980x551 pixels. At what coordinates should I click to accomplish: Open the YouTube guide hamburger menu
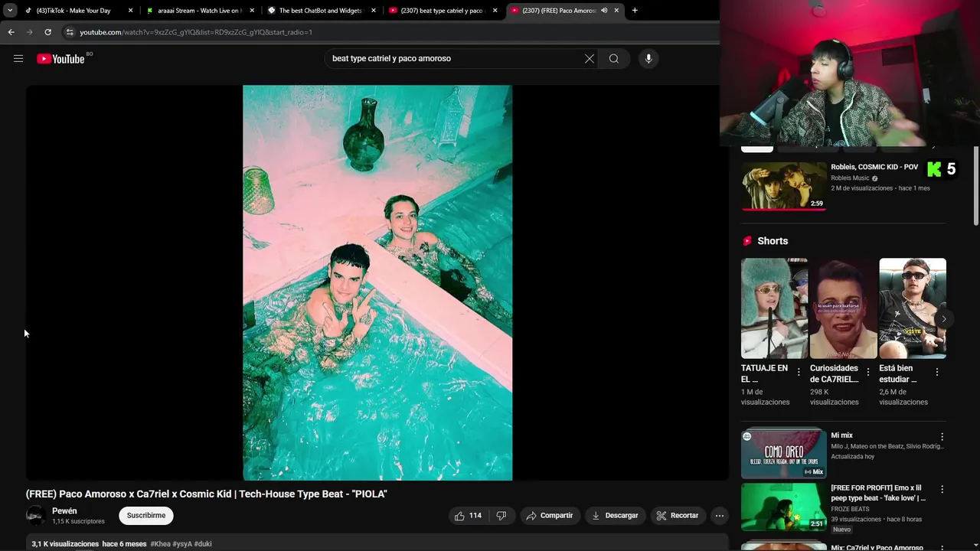coord(18,58)
